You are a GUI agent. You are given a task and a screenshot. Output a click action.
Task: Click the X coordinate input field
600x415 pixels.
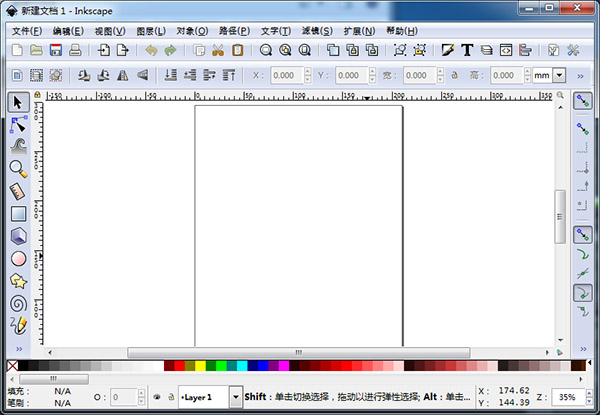287,75
